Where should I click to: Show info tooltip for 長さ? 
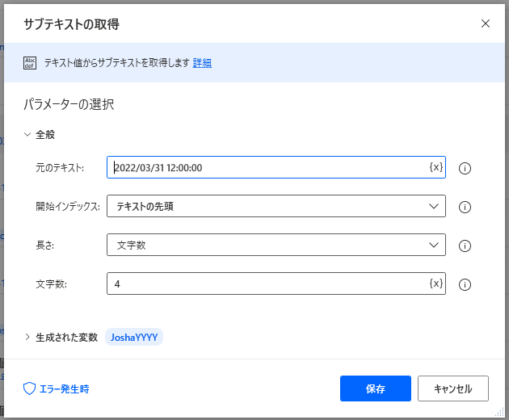(465, 246)
